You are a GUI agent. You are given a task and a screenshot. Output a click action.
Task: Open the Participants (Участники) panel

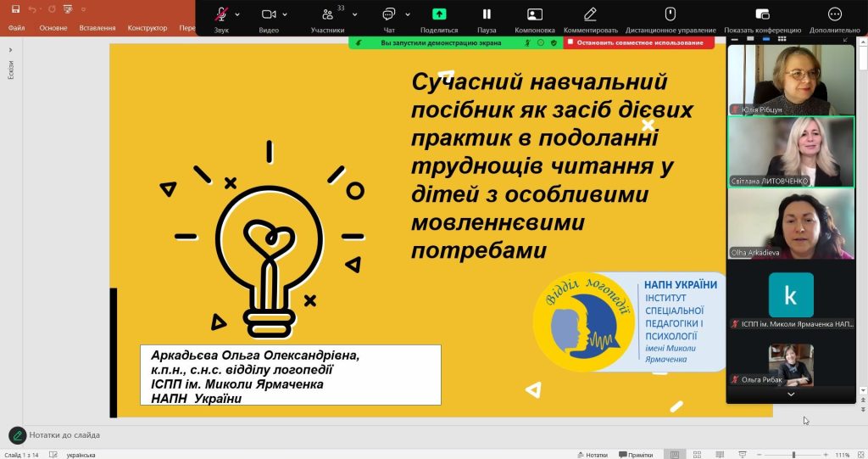point(327,15)
